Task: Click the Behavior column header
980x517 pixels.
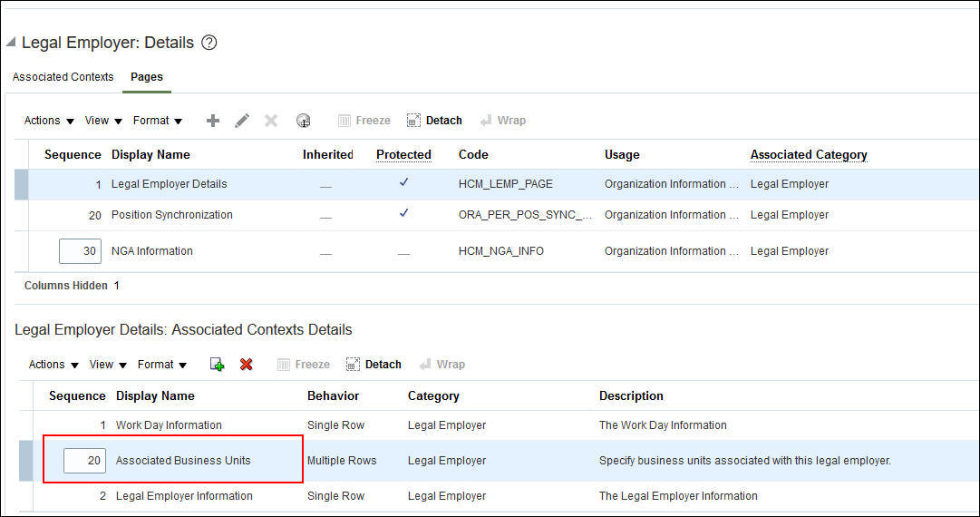Action: (333, 395)
